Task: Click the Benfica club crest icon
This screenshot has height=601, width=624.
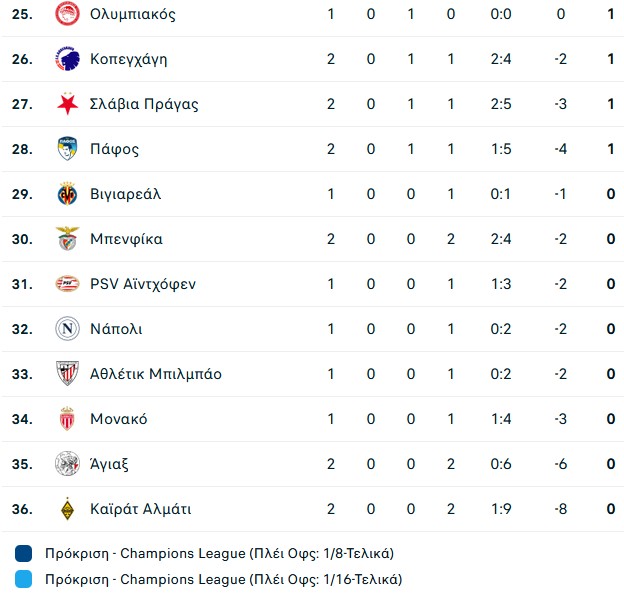Action: tap(67, 239)
